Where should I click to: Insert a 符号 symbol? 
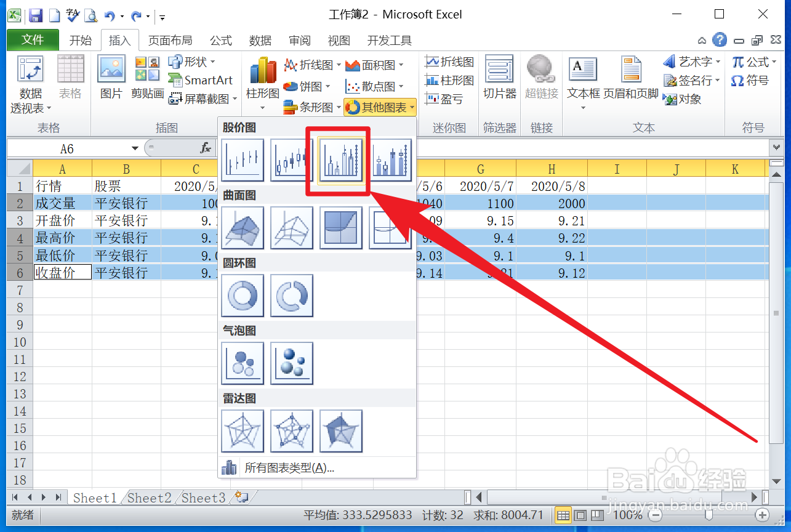pyautogui.click(x=750, y=81)
